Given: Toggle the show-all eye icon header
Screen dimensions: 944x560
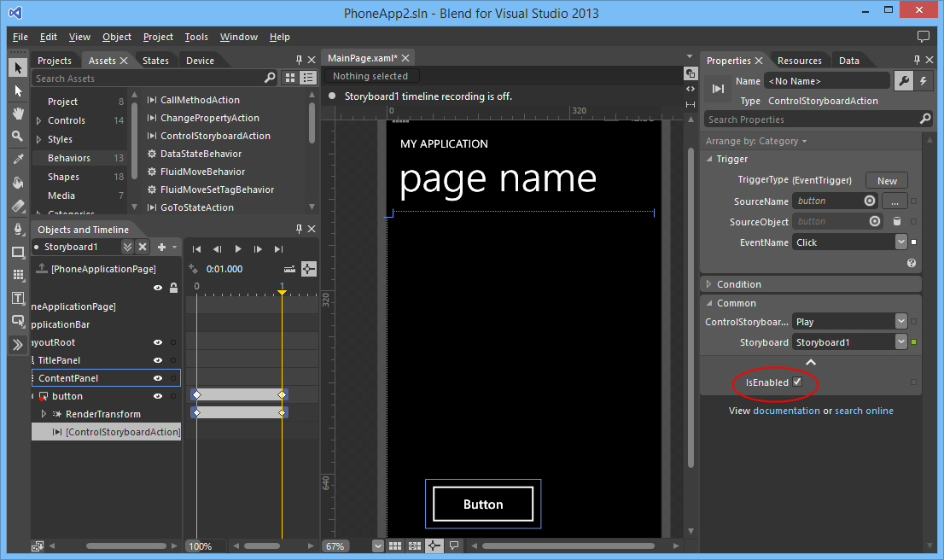Looking at the screenshot, I should [x=158, y=288].
